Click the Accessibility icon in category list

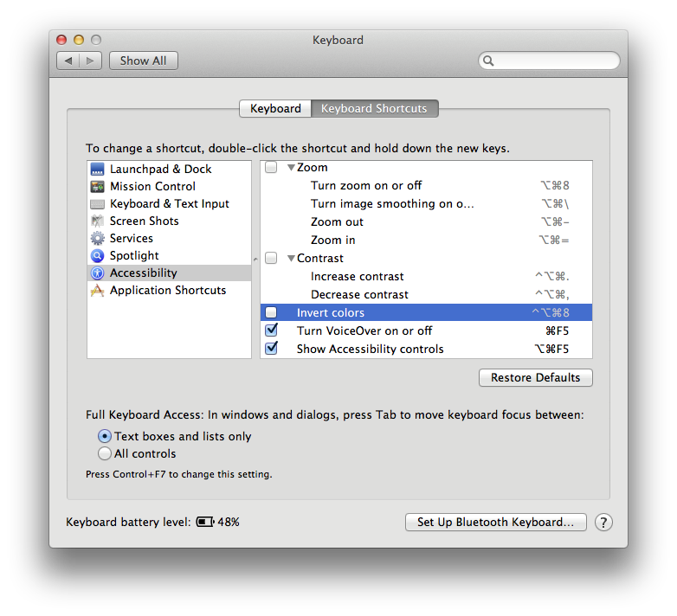(x=97, y=273)
